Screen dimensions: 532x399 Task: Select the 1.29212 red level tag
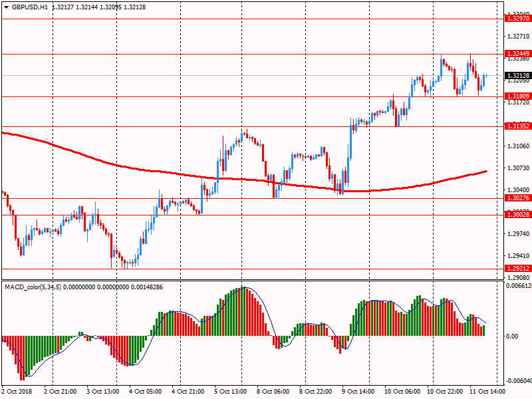pos(518,269)
